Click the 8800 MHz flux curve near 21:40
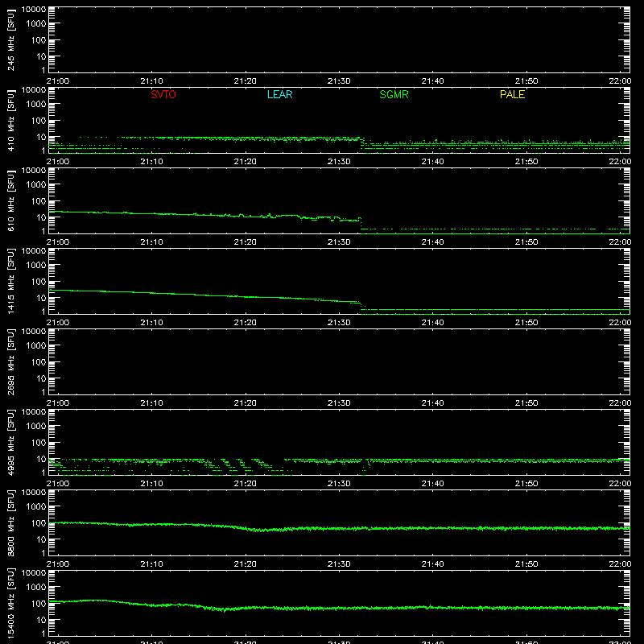Viewport: 644px width, 644px height. [432, 528]
